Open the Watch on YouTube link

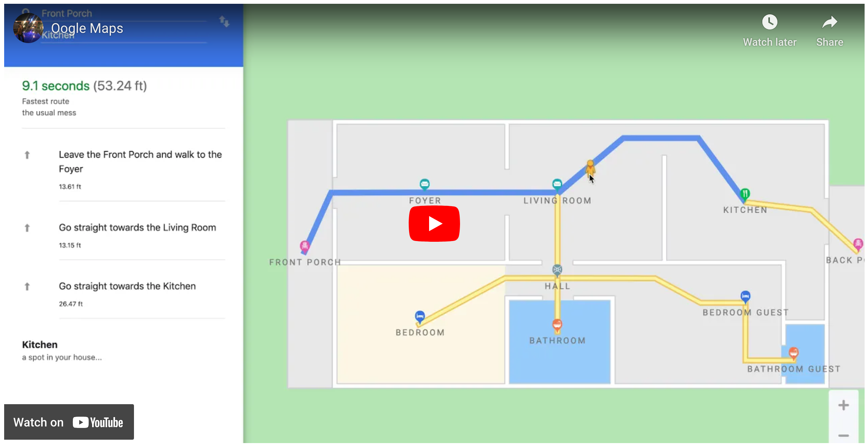point(69,422)
